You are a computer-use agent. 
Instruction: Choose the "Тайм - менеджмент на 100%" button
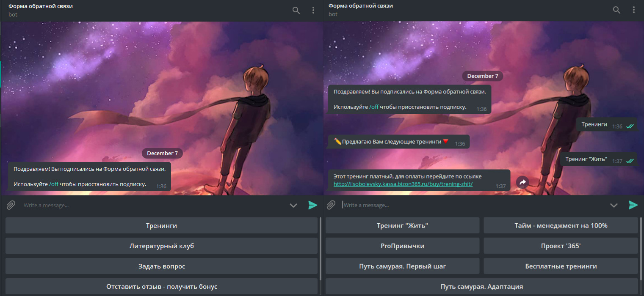561,226
